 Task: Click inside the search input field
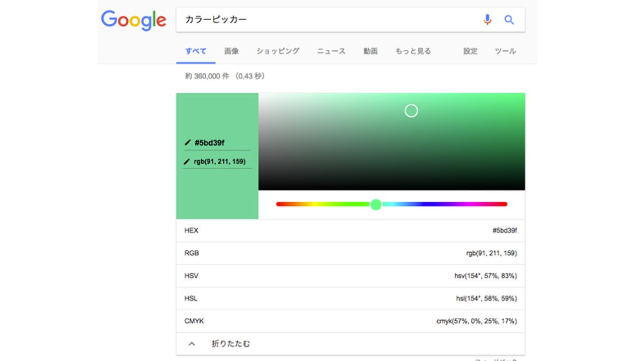pos(302,20)
